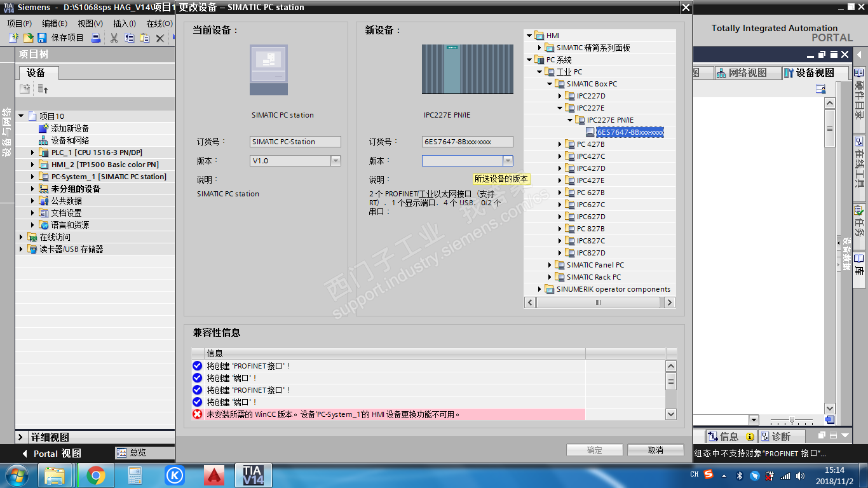Click the TIA V14 taskbar icon
868x488 pixels.
coord(253,475)
